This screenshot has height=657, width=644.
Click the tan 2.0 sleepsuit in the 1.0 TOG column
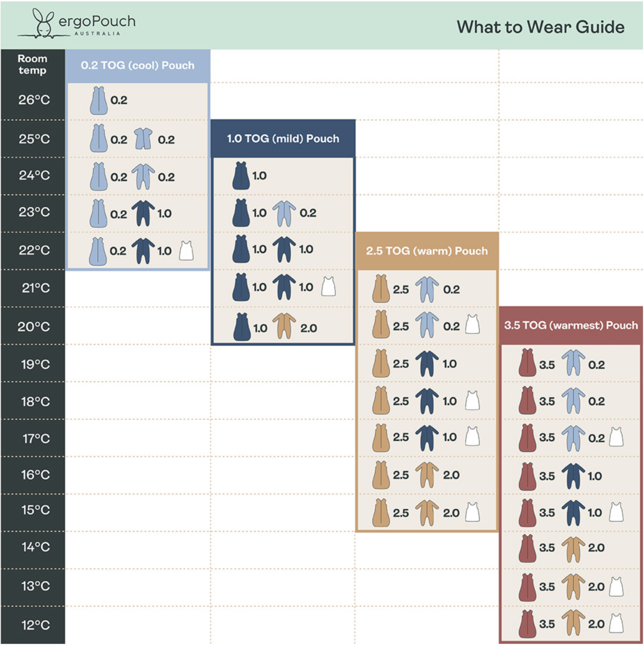(x=284, y=326)
